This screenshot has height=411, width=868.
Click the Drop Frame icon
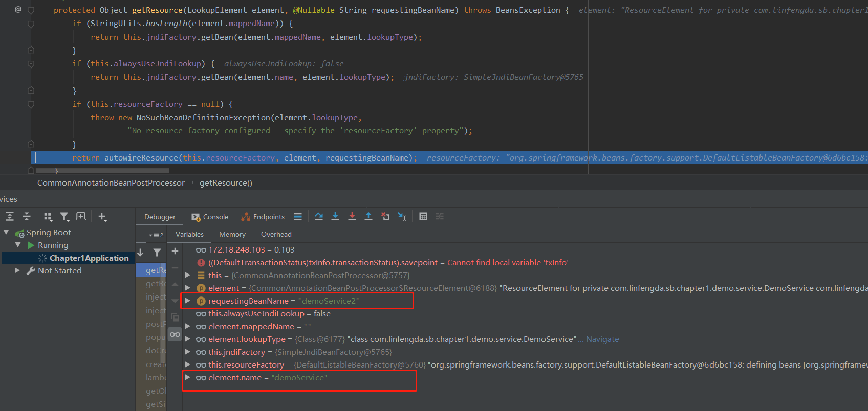coord(385,217)
